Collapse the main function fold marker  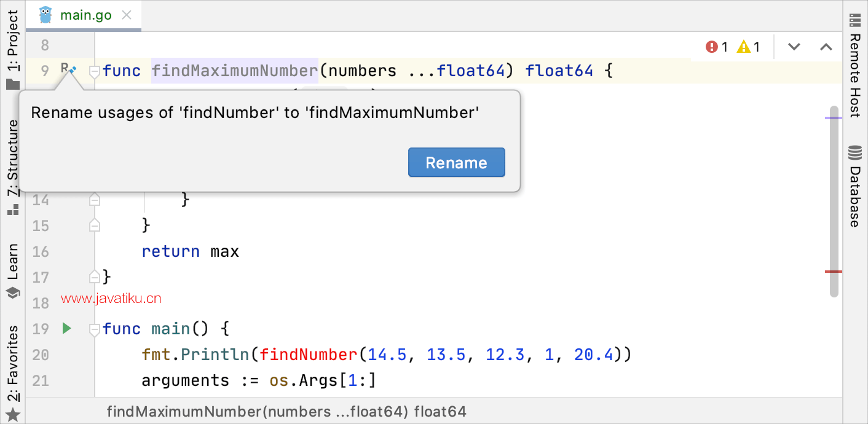[x=94, y=329]
